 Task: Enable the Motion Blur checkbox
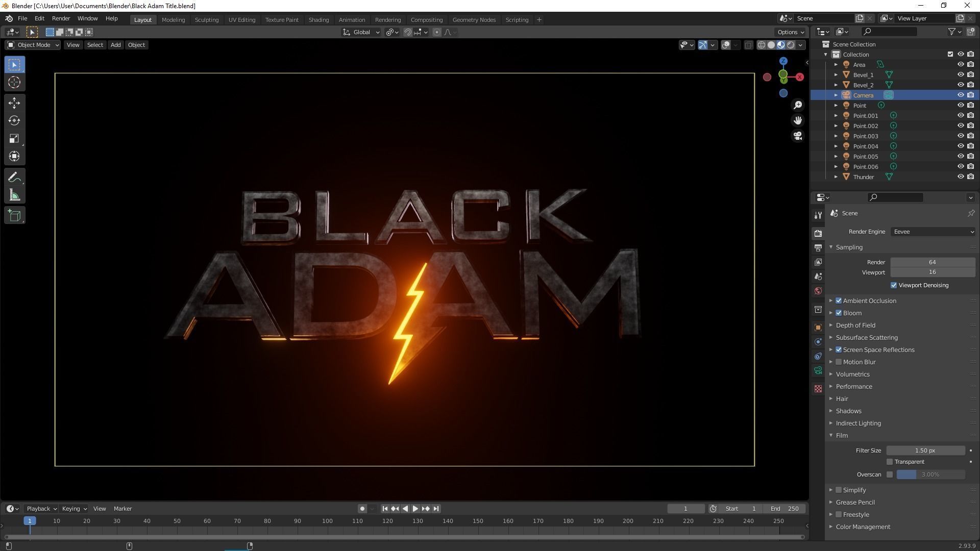point(839,362)
